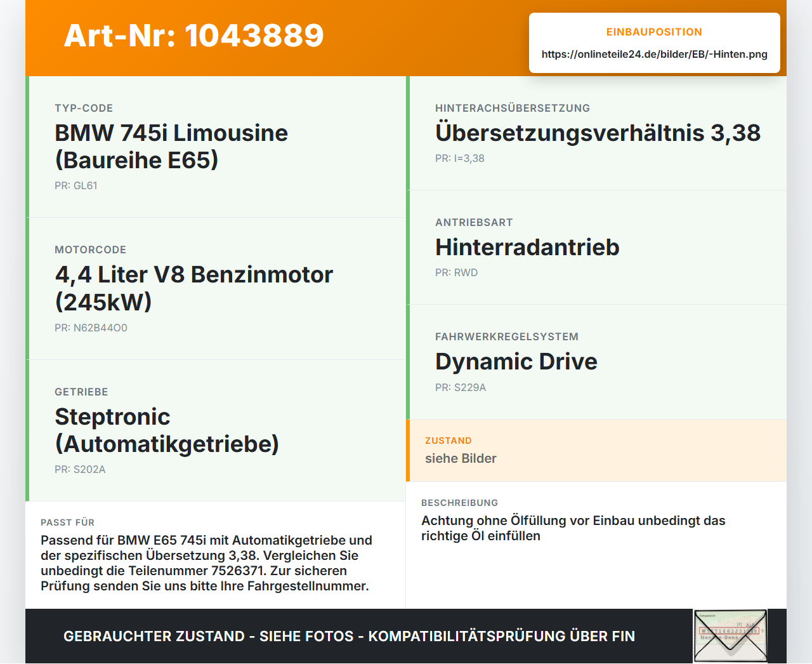Screen dimensions: 812x664
Task: Click the ZUSTAND label
Action: pyautogui.click(x=449, y=441)
